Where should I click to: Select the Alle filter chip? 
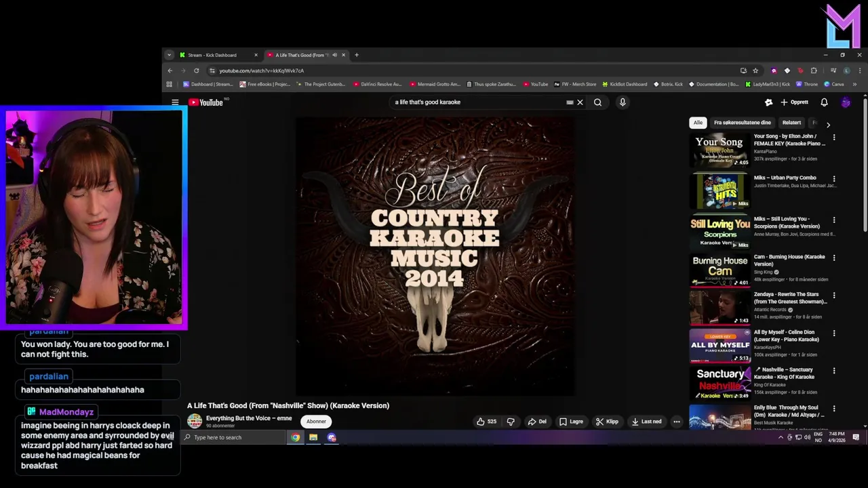click(698, 123)
